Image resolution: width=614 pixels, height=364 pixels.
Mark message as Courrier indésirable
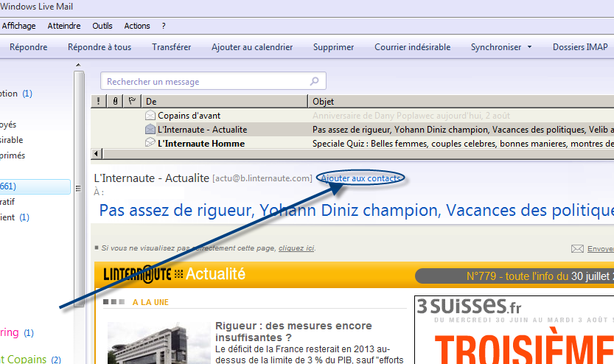coord(412,47)
